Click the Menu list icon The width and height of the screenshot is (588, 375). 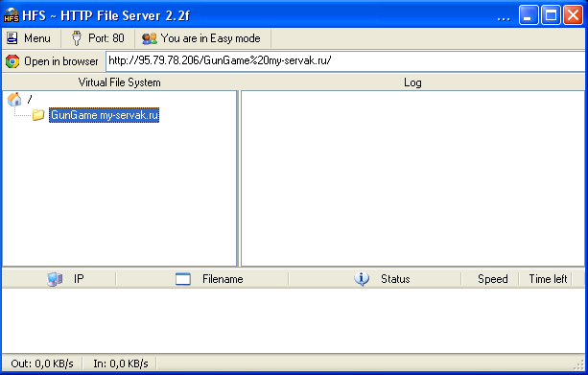pyautogui.click(x=12, y=38)
